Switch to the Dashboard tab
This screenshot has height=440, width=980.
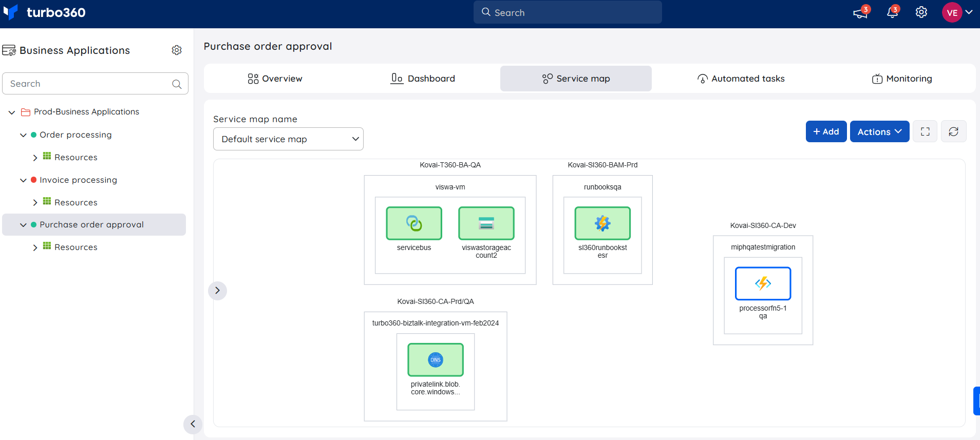(x=423, y=79)
